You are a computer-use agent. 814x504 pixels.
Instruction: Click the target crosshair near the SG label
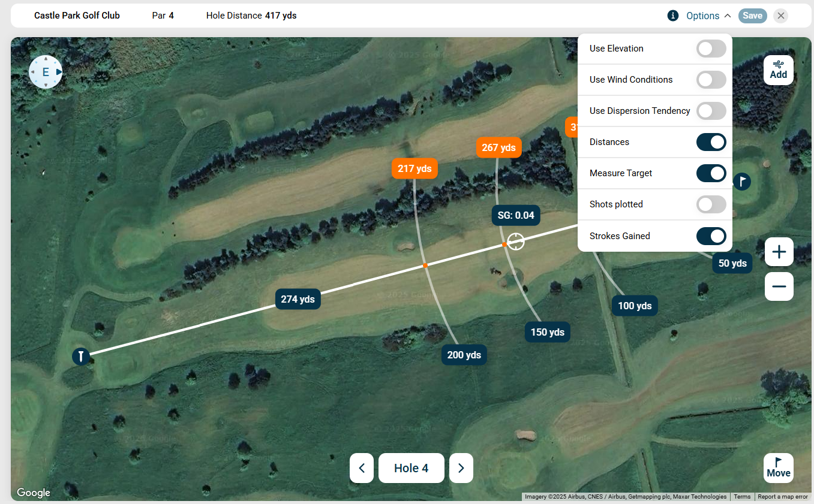[x=515, y=242]
